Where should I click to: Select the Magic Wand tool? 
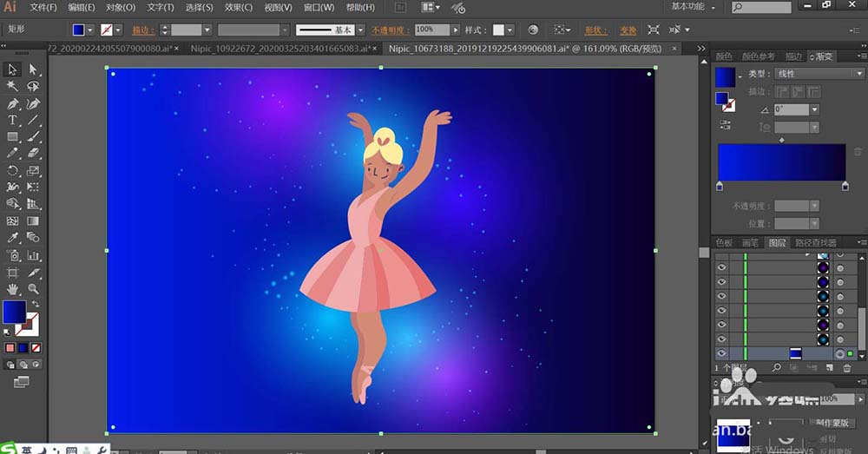tap(13, 87)
